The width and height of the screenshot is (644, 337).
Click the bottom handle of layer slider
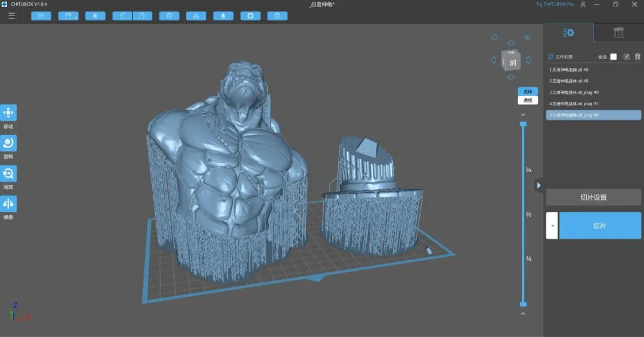(523, 304)
